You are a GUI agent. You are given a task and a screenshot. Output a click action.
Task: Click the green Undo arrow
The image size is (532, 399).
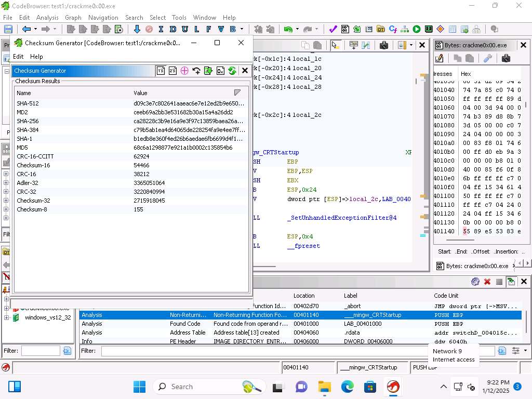pos(287,30)
